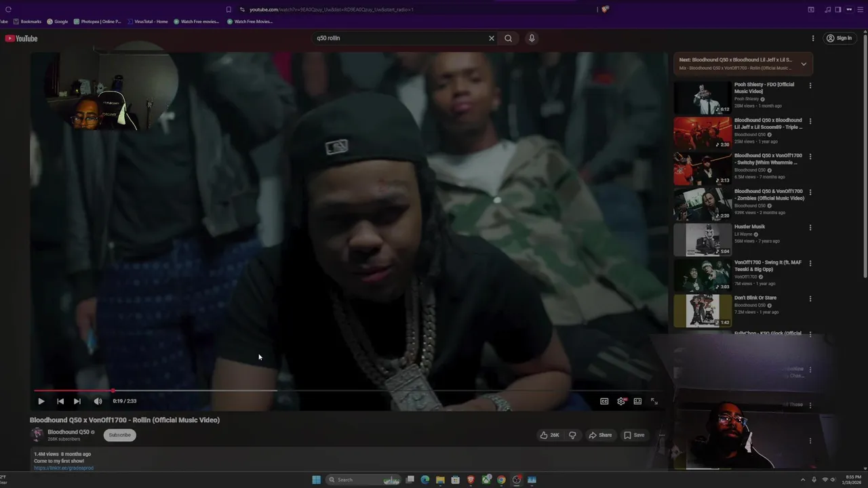Skip to the next video
Viewport: 868px width, 488px height.
77,401
